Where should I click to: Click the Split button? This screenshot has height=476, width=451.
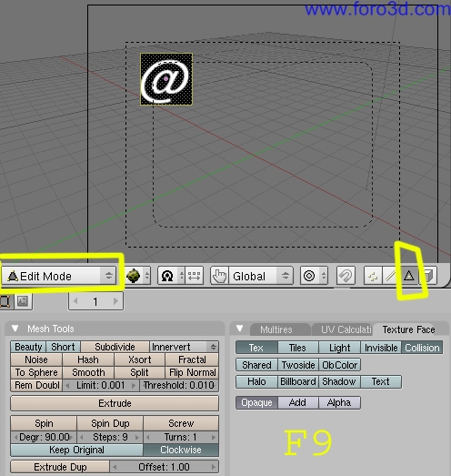tap(139, 372)
